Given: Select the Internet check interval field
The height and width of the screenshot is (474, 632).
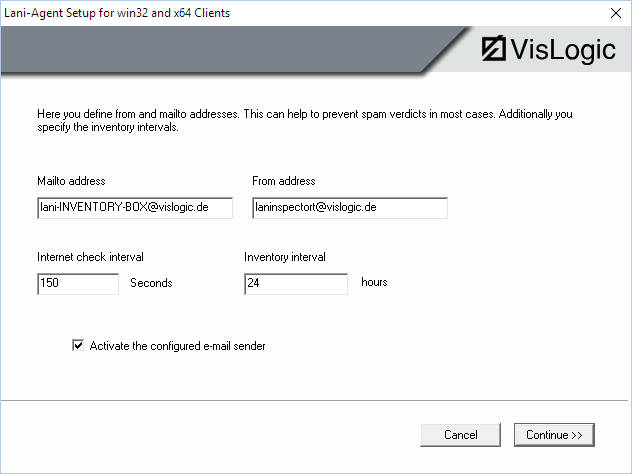Looking at the screenshot, I should point(77,284).
